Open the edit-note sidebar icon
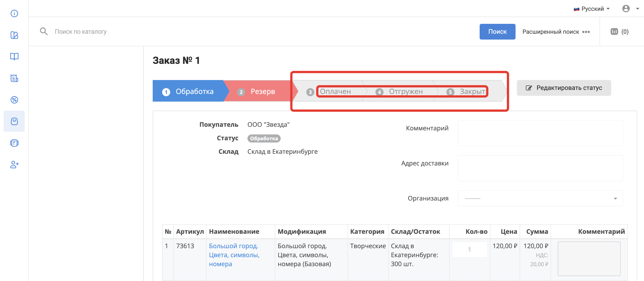 coord(14,35)
